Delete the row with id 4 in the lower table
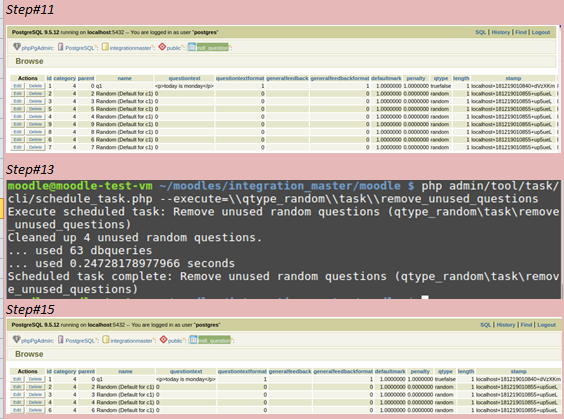 coord(35,402)
